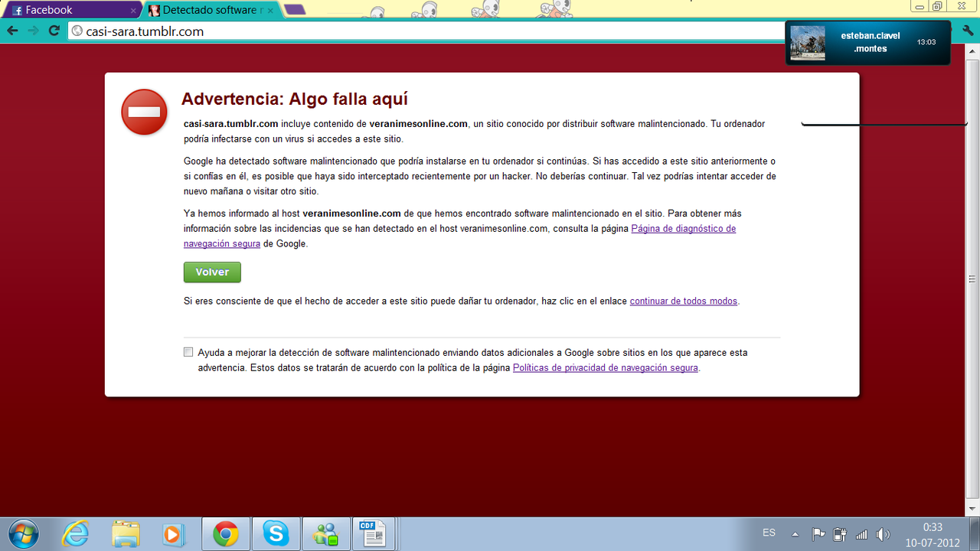Image resolution: width=980 pixels, height=551 pixels.
Task: Click the Google Chrome taskbar icon
Action: (x=225, y=533)
